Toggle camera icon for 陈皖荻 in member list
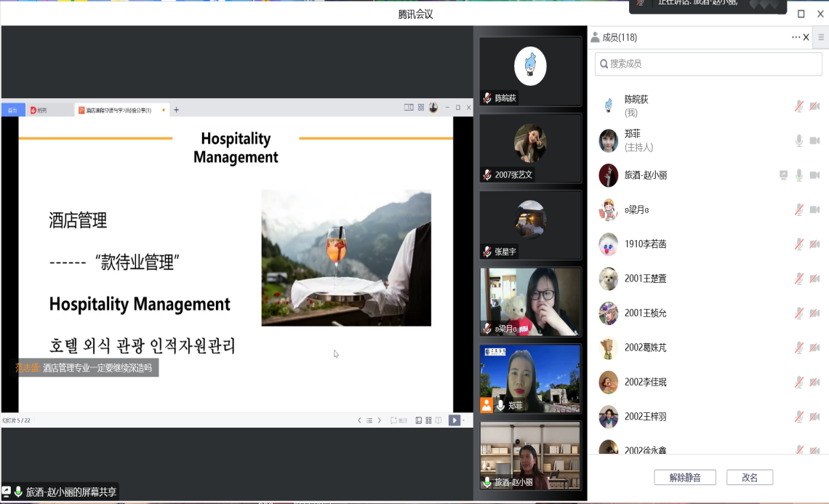This screenshot has height=504, width=829. click(x=814, y=106)
